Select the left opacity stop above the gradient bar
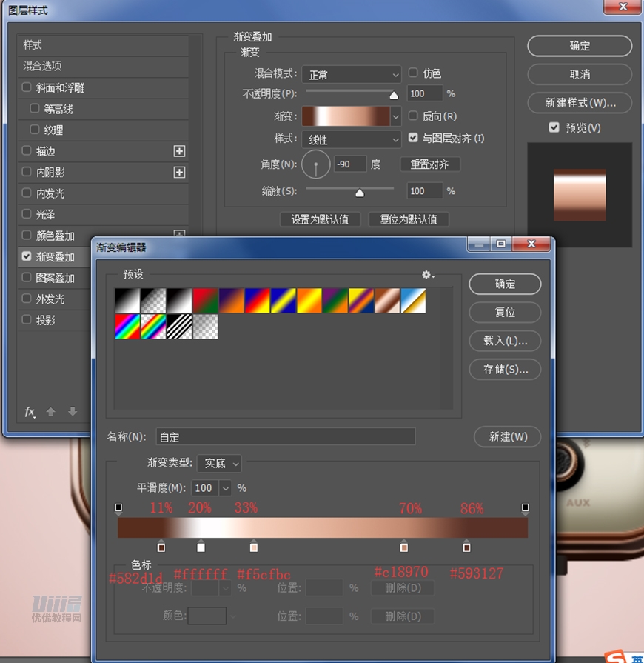 [x=118, y=508]
